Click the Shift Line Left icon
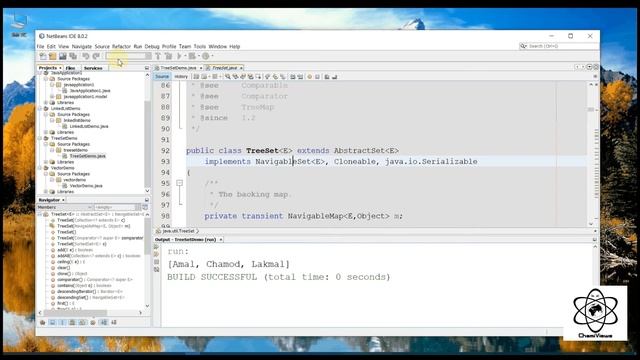This screenshot has height=360, width=640. coord(293,77)
